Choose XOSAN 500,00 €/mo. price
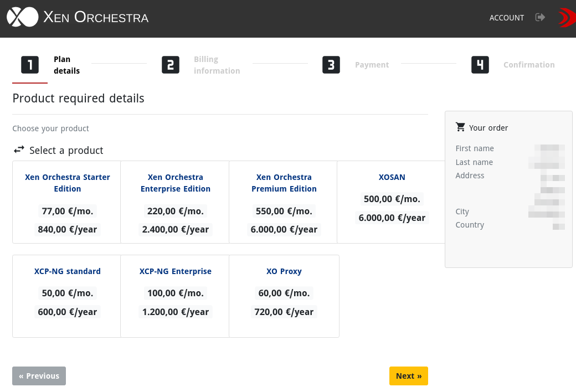 pyautogui.click(x=392, y=199)
